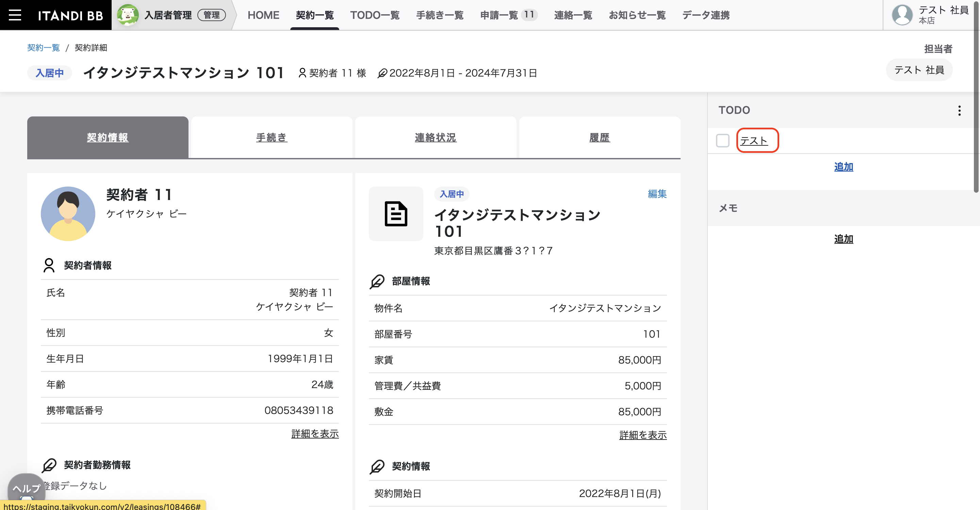The image size is (980, 510).
Task: Open the TODO panel three-dot menu
Action: click(x=960, y=110)
